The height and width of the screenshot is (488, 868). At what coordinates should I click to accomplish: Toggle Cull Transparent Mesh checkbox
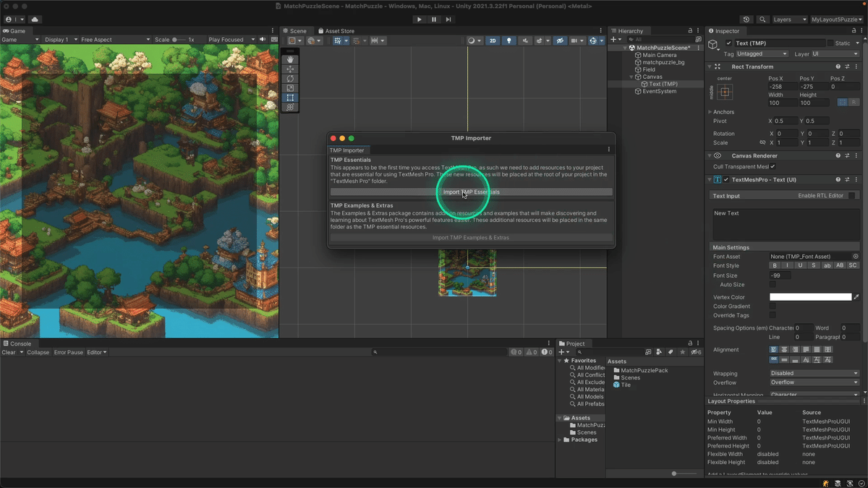773,167
